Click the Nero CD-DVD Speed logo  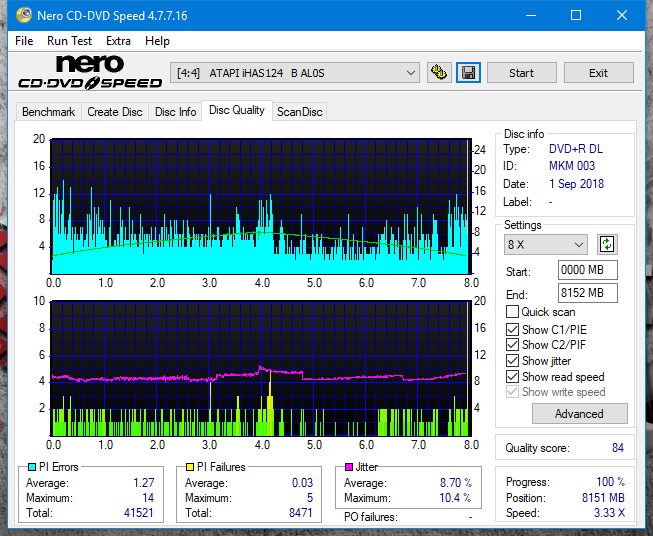[90, 72]
